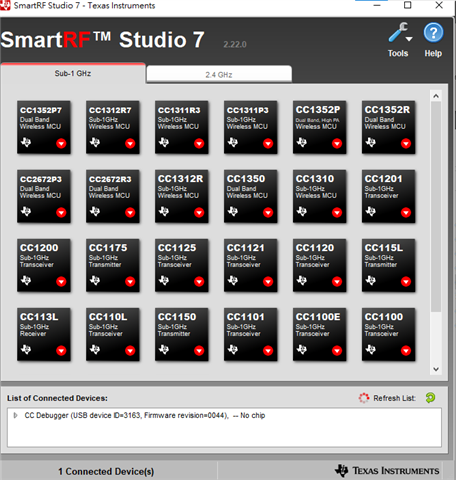Click the red dropdown arrow on CC1310

(x=337, y=212)
